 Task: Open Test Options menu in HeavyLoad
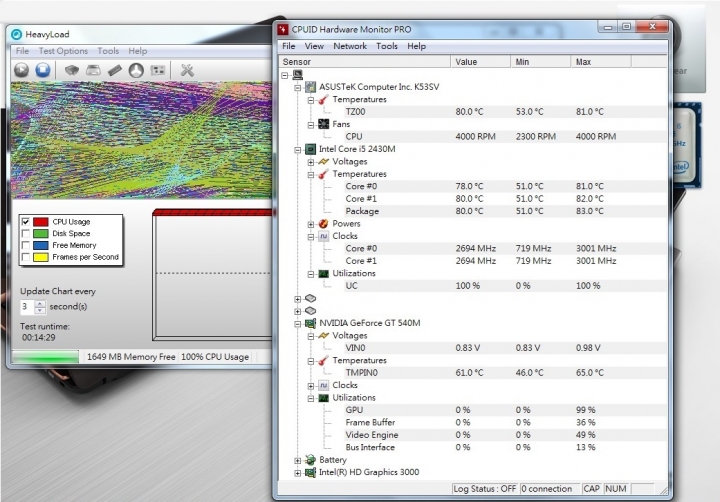pyautogui.click(x=63, y=51)
